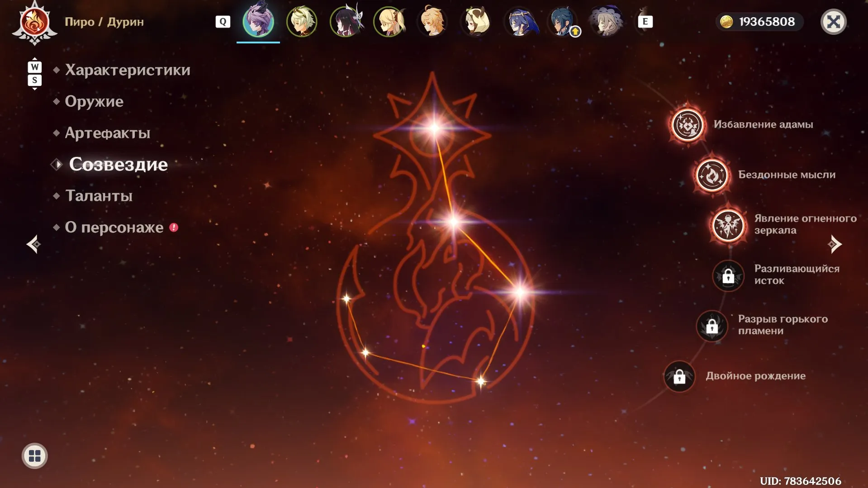Click the Двойное рождение label text
The width and height of the screenshot is (868, 488).
(x=755, y=376)
